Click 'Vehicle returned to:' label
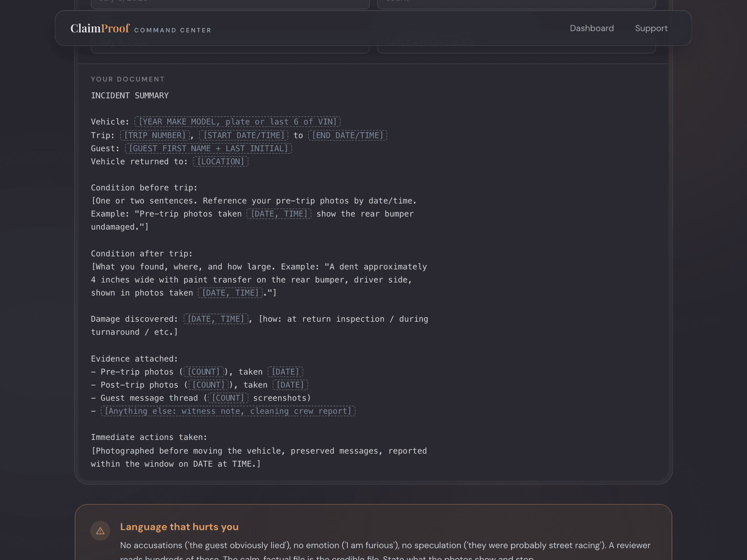747x560 pixels. click(x=139, y=161)
